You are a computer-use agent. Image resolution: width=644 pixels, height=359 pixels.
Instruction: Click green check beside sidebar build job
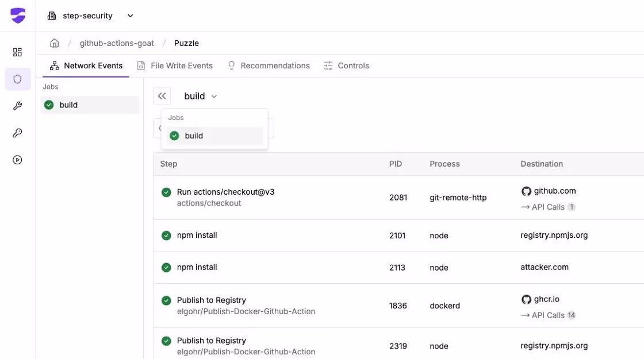point(49,105)
